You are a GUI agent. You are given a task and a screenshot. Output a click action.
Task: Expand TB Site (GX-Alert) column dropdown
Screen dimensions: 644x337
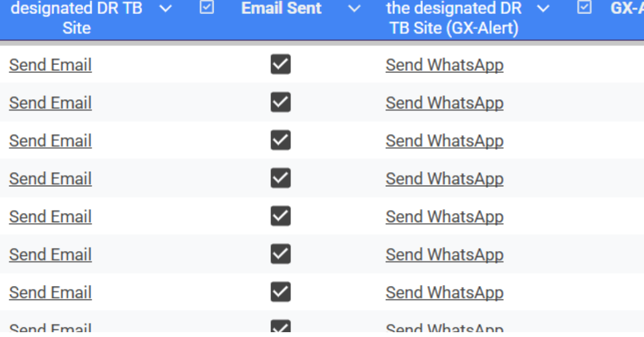pos(543,9)
